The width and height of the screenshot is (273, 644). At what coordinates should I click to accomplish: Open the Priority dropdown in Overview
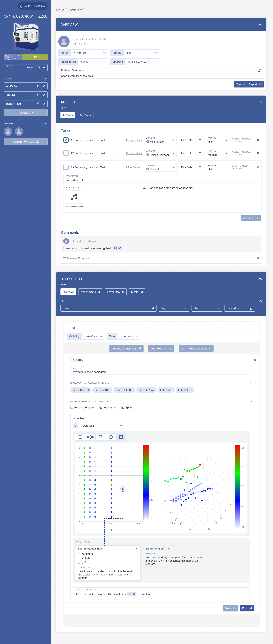tap(142, 53)
